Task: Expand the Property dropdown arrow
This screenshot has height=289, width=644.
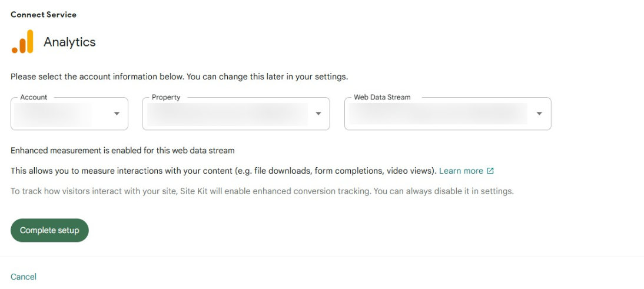Action: (318, 114)
